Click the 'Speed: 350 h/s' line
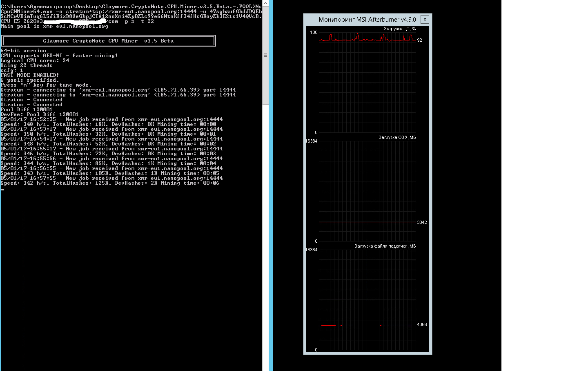588x371 pixels. pyautogui.click(x=109, y=134)
